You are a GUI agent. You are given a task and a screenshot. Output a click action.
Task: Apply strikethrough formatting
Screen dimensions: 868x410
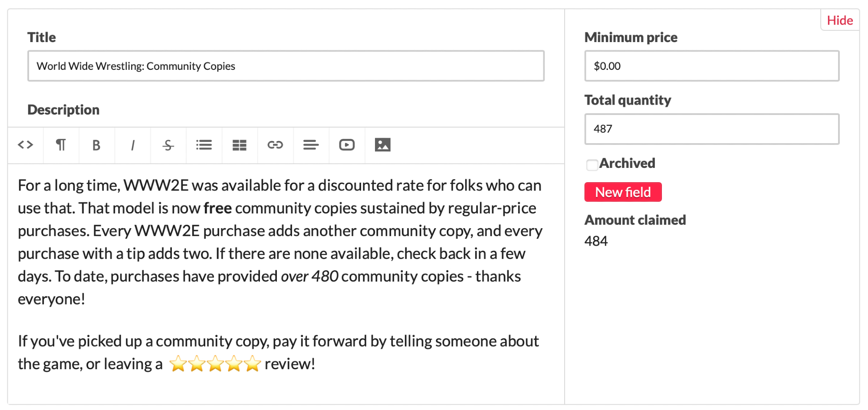tap(168, 145)
